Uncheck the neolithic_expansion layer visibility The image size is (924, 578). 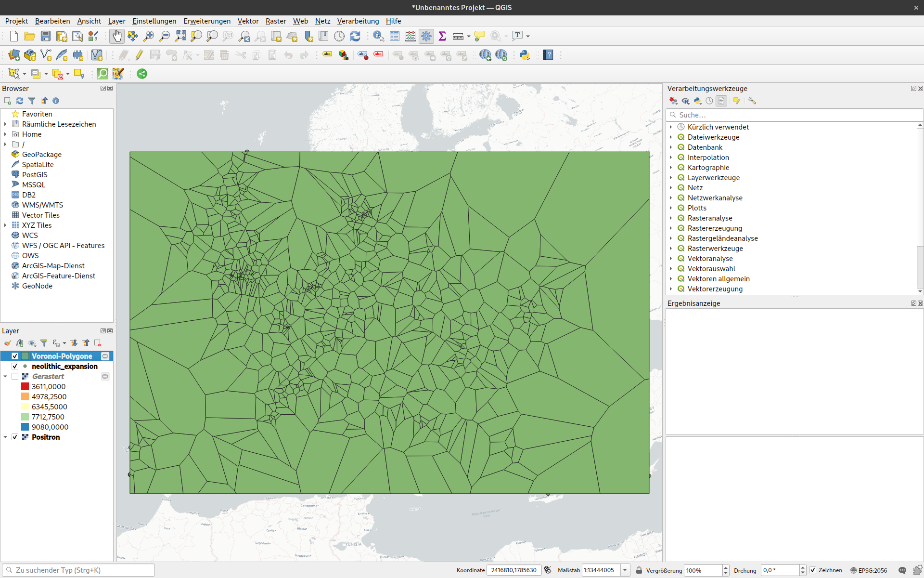coord(15,366)
